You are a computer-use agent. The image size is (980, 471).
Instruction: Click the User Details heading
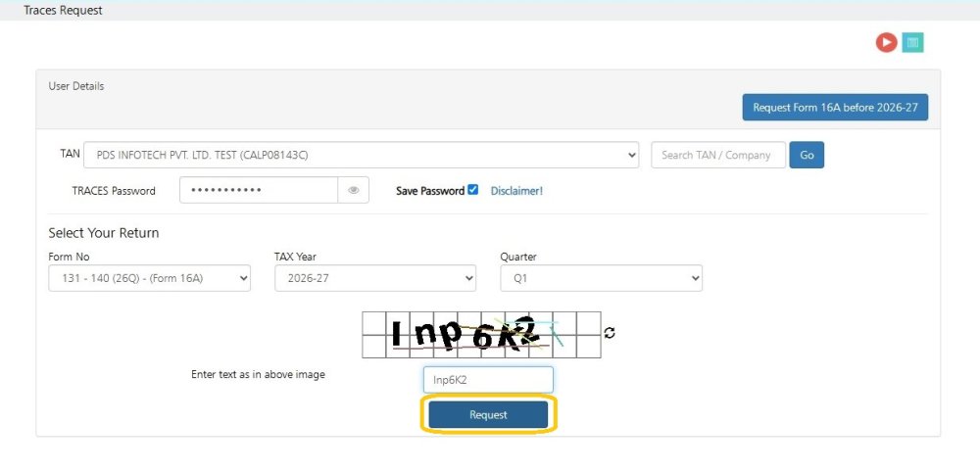76,86
